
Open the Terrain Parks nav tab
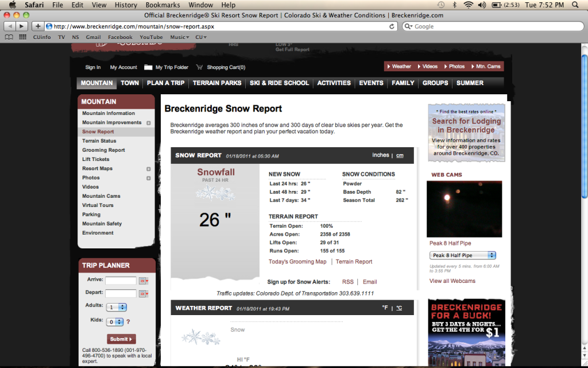click(x=217, y=83)
